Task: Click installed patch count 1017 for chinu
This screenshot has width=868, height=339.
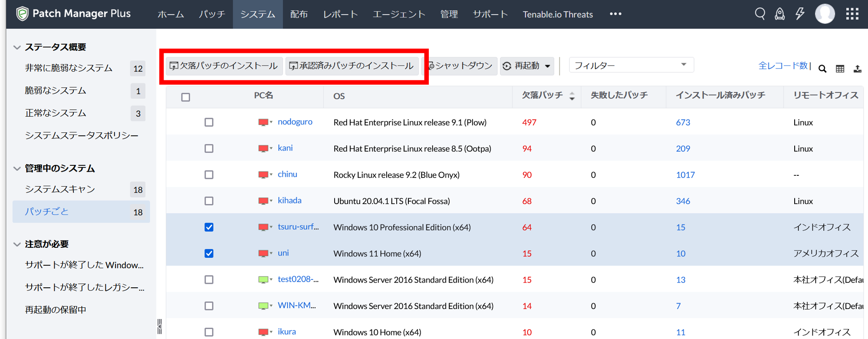Action: click(x=685, y=175)
